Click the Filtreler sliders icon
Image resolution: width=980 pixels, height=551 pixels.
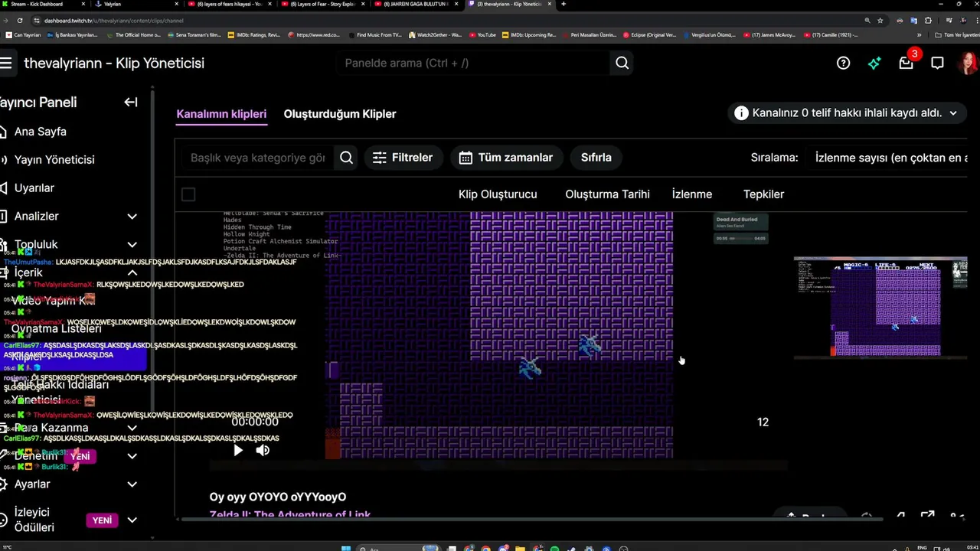380,158
